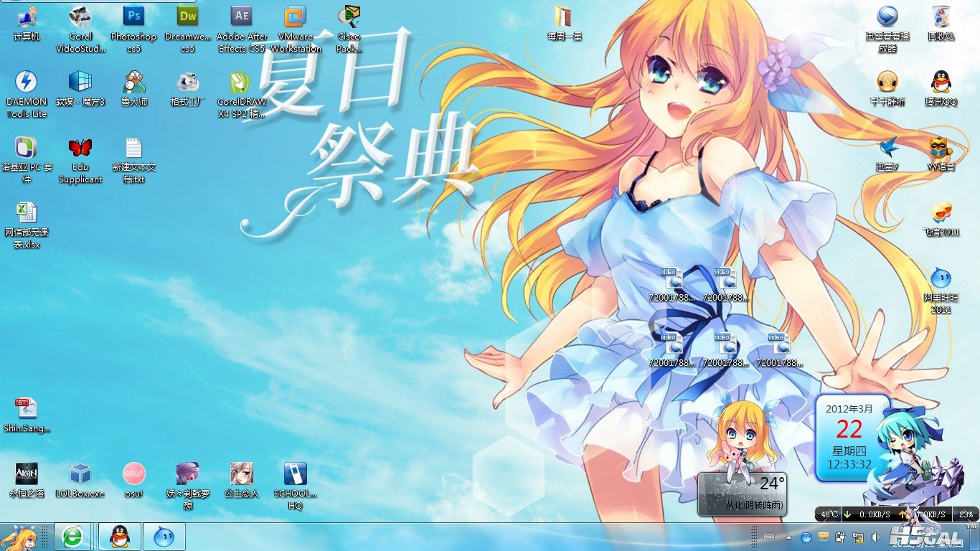Click the 千千静听 music player icon
Screen dimensions: 980x551
887,89
